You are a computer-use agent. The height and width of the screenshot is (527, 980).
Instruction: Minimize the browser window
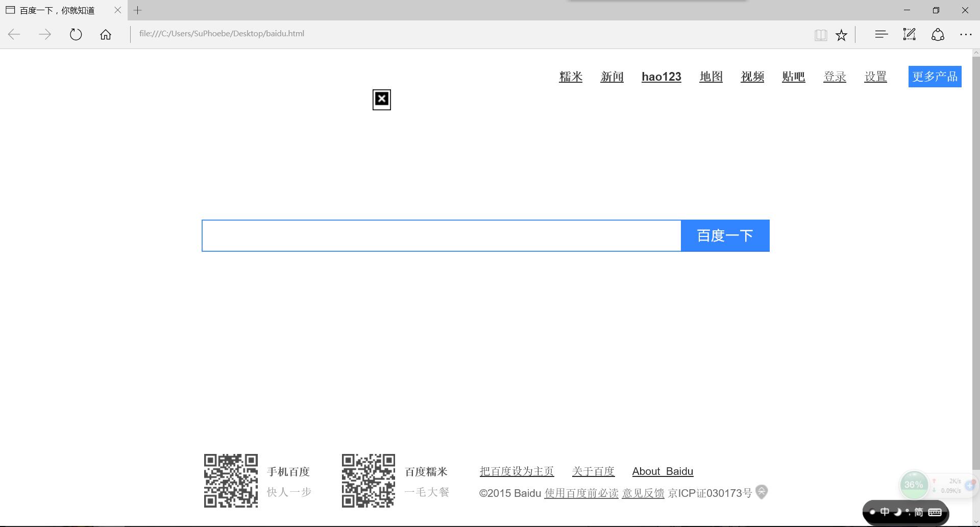[x=907, y=10]
